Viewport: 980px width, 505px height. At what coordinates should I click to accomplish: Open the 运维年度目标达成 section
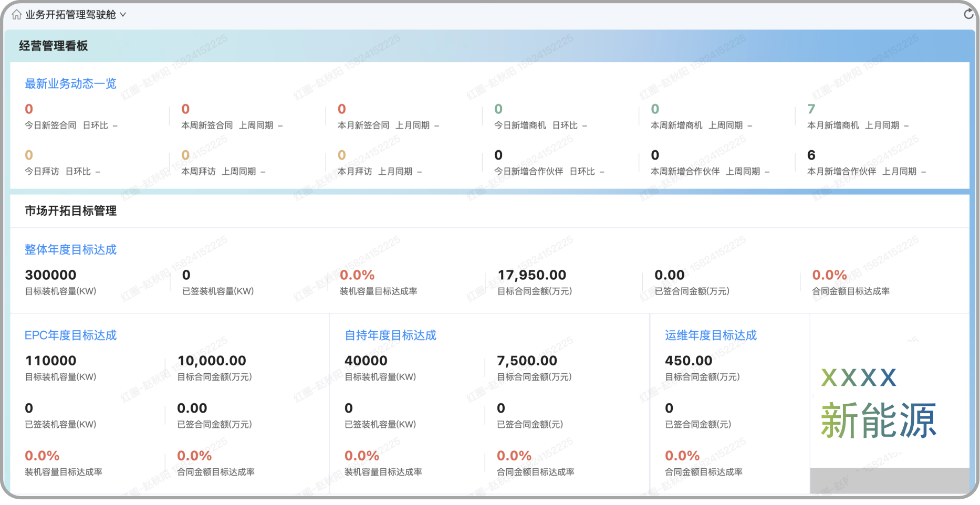(x=711, y=335)
